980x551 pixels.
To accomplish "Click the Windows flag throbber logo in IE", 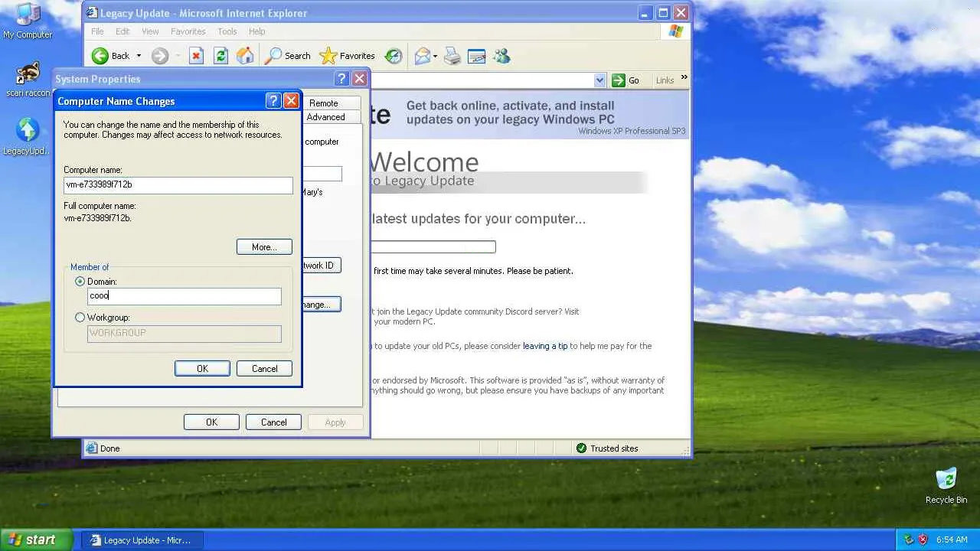I will (x=675, y=31).
